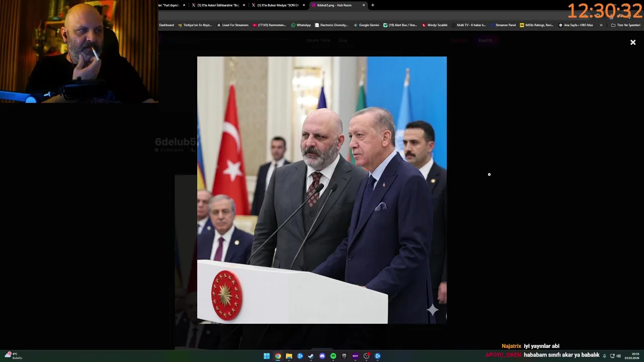Open the Türkiye'nin En Büyü... bookmark
644x362 pixels.
coord(195,25)
